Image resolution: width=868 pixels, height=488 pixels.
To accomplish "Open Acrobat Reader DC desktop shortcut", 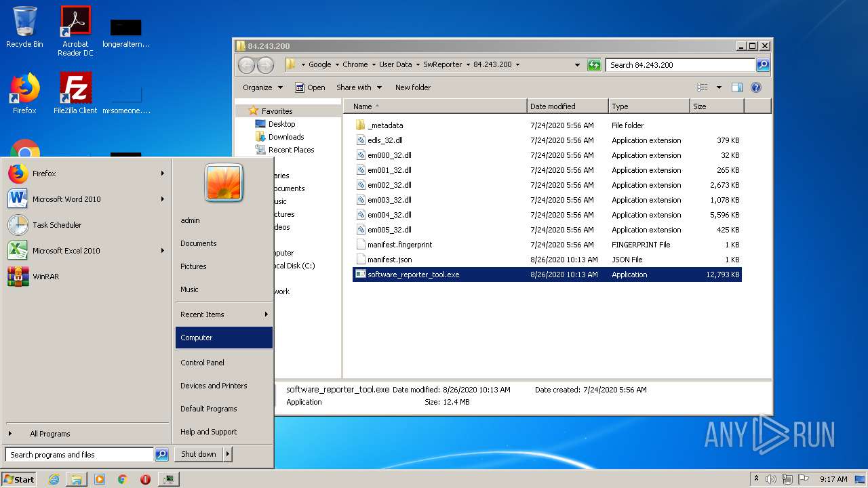I will [75, 31].
